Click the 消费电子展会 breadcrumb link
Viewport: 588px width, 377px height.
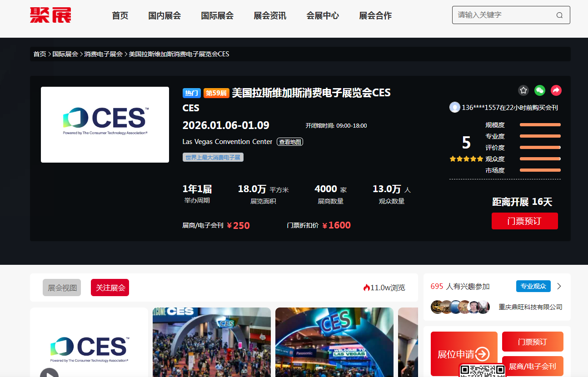[103, 54]
